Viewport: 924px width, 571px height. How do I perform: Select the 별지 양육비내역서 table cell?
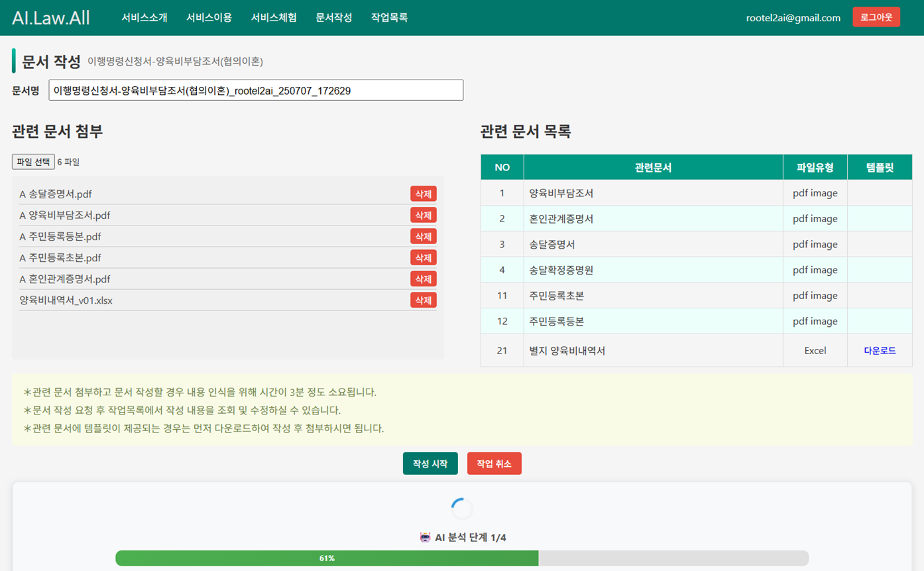(653, 350)
